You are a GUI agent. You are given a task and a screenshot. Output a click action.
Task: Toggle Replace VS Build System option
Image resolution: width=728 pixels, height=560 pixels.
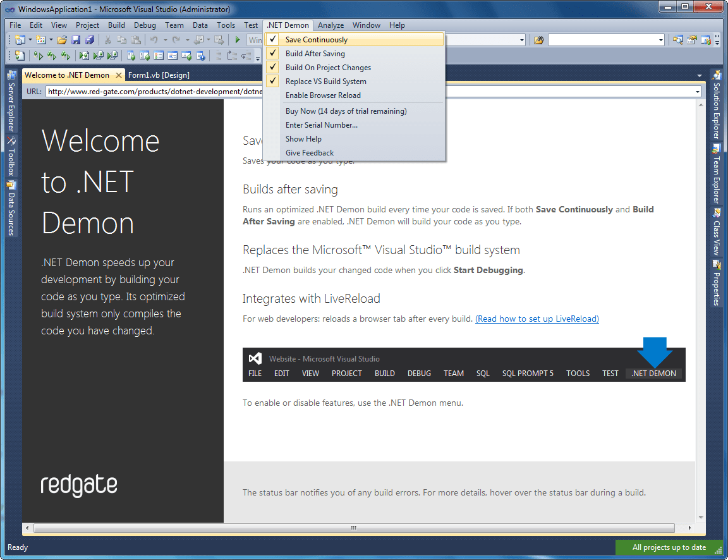click(x=354, y=82)
